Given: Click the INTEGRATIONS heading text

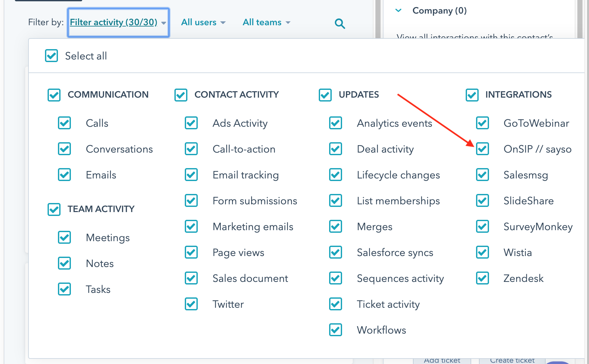Looking at the screenshot, I should (518, 95).
